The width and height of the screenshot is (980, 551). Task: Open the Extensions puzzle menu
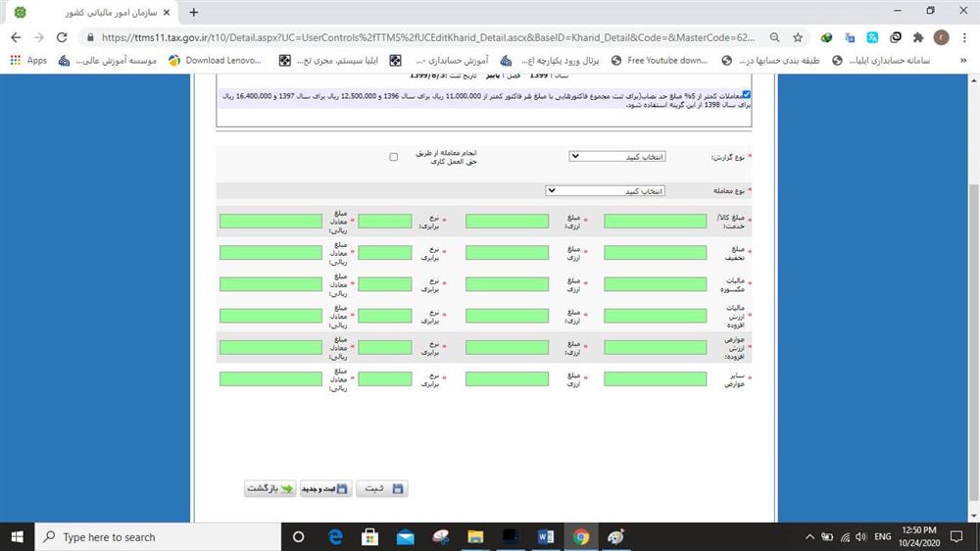click(x=918, y=37)
